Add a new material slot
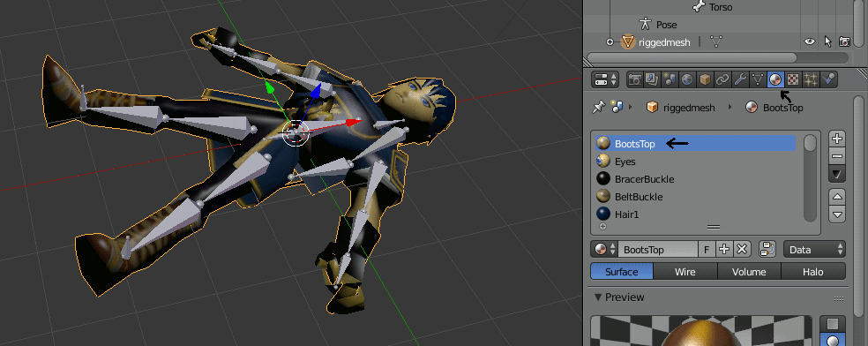The width and height of the screenshot is (868, 346). pos(837,139)
